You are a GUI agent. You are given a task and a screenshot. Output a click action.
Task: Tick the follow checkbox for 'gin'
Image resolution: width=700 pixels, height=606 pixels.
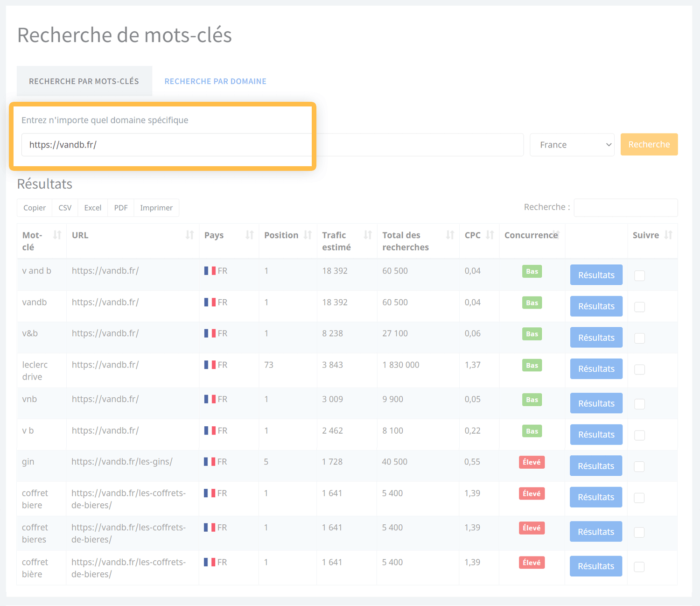click(639, 466)
